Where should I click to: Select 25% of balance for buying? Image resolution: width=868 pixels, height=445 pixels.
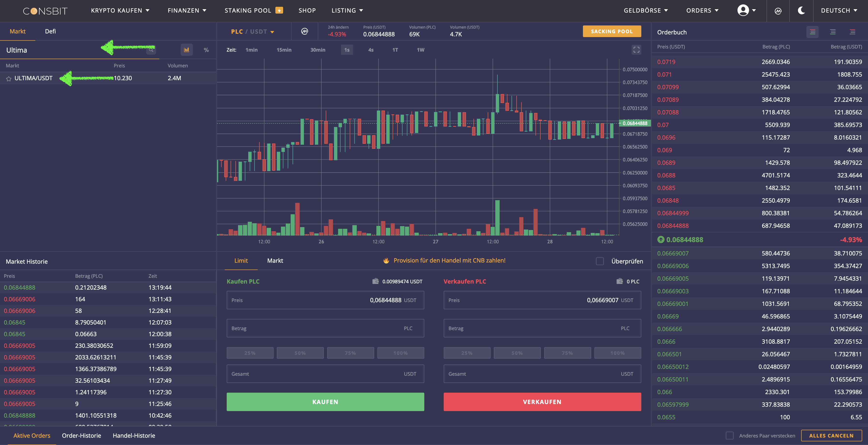pos(250,353)
